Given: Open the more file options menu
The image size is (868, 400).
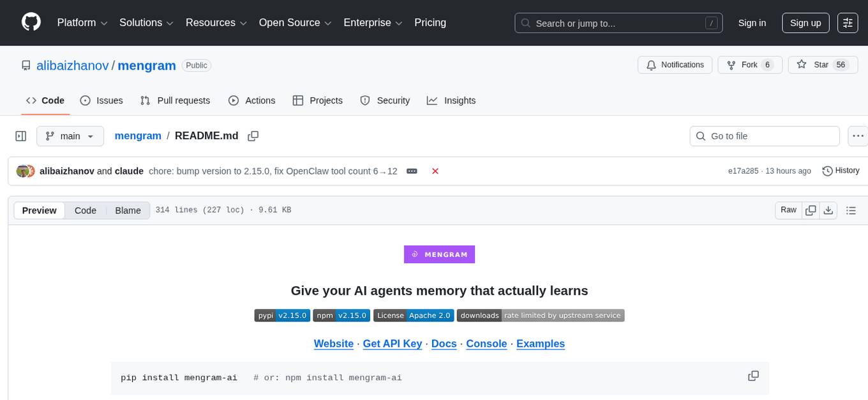Looking at the screenshot, I should 858,135.
